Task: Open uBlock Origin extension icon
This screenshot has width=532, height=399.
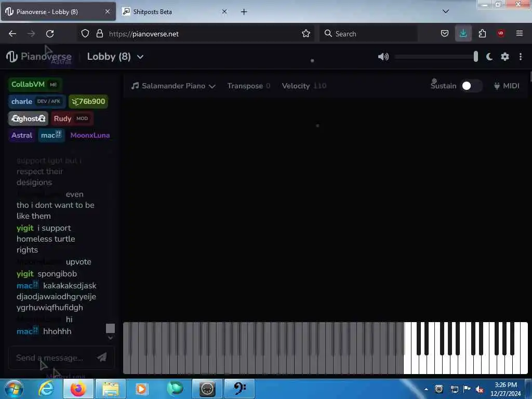Action: [501, 33]
